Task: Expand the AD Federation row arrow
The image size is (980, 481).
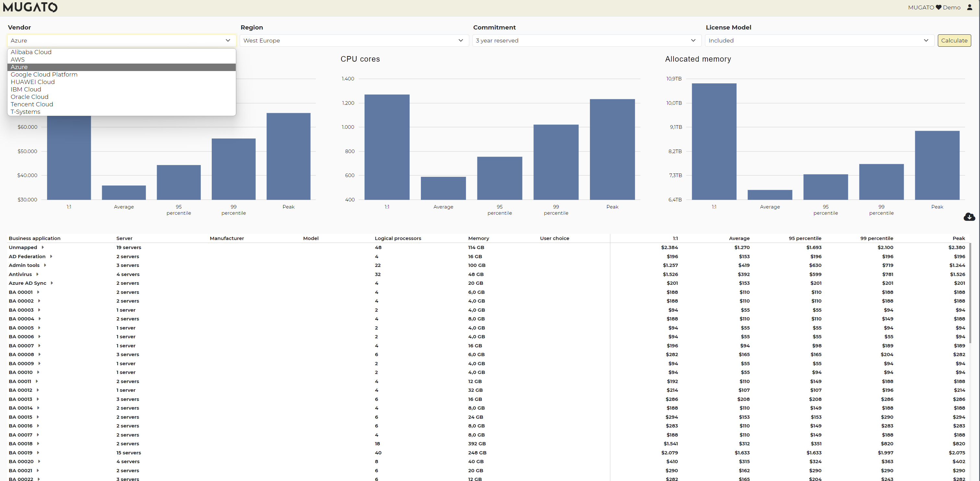Action: (x=51, y=257)
